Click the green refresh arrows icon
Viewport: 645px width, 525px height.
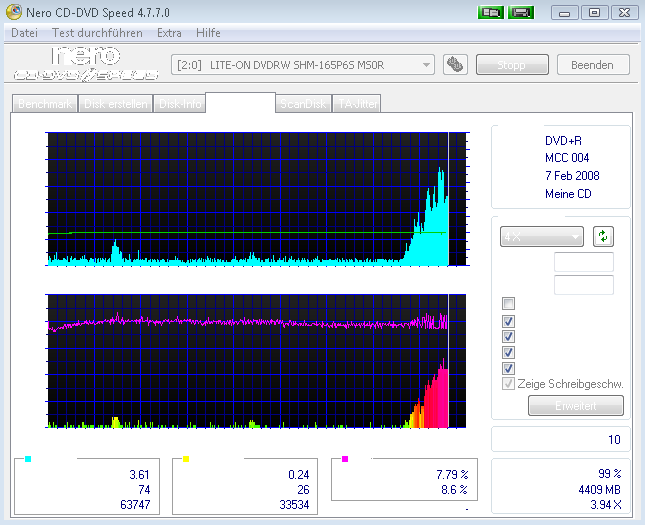tap(603, 237)
